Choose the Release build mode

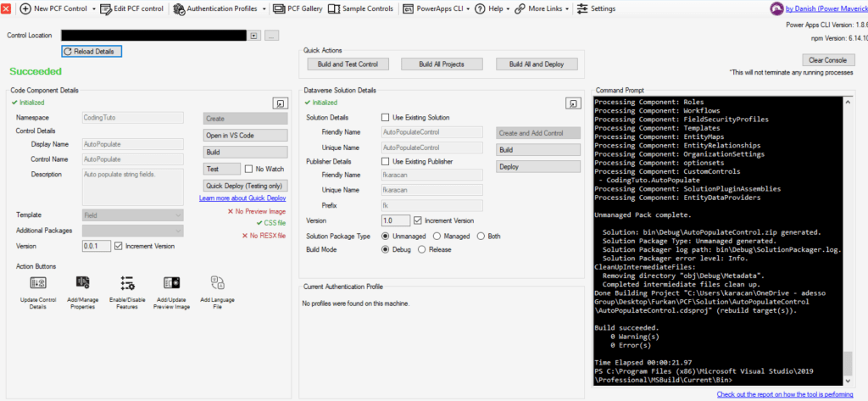pyautogui.click(x=423, y=250)
